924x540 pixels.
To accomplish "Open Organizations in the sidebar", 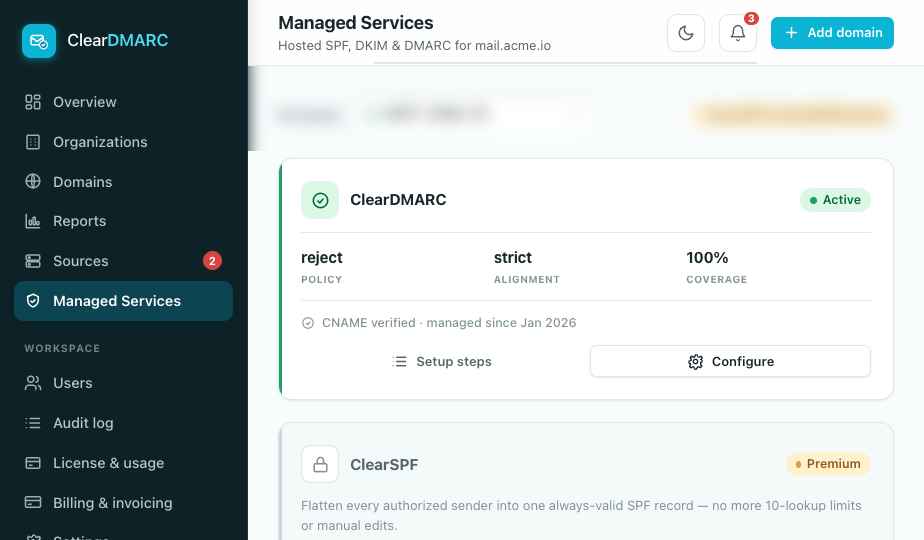I will point(123,142).
